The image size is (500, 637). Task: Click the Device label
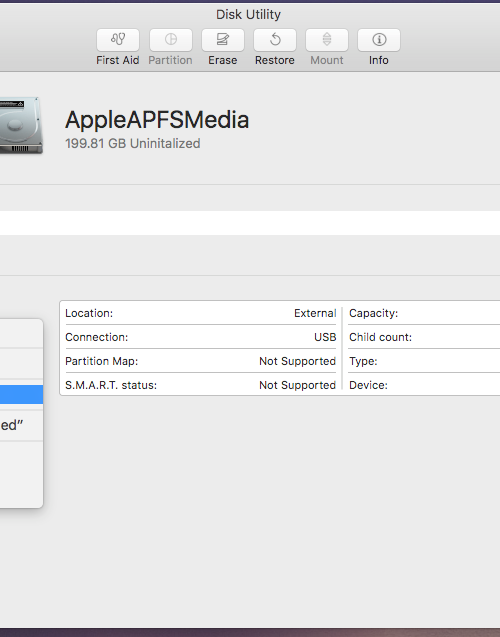(368, 385)
